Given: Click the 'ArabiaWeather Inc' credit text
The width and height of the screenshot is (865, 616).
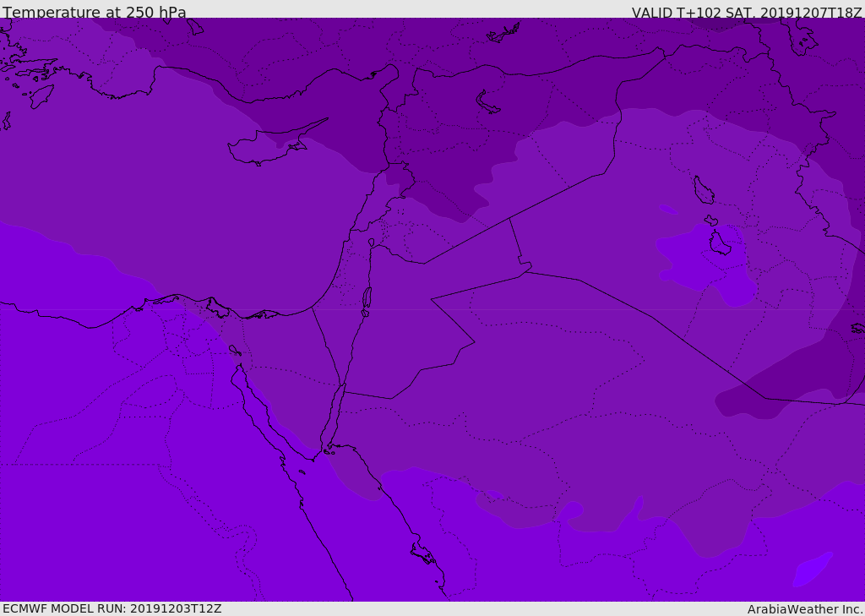Looking at the screenshot, I should pos(804,609).
